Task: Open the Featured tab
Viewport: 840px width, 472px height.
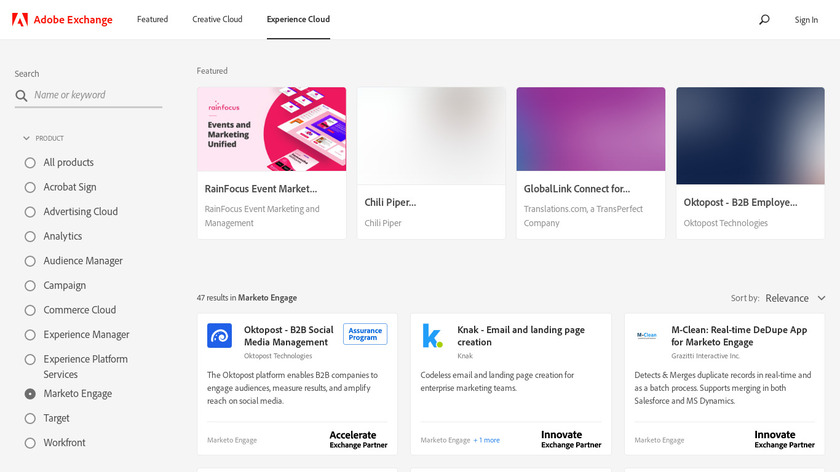Action: (x=152, y=19)
